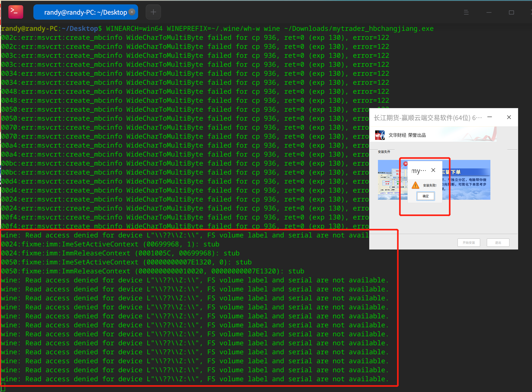
Task: Click the orange warning triangle icon
Action: coord(415,185)
